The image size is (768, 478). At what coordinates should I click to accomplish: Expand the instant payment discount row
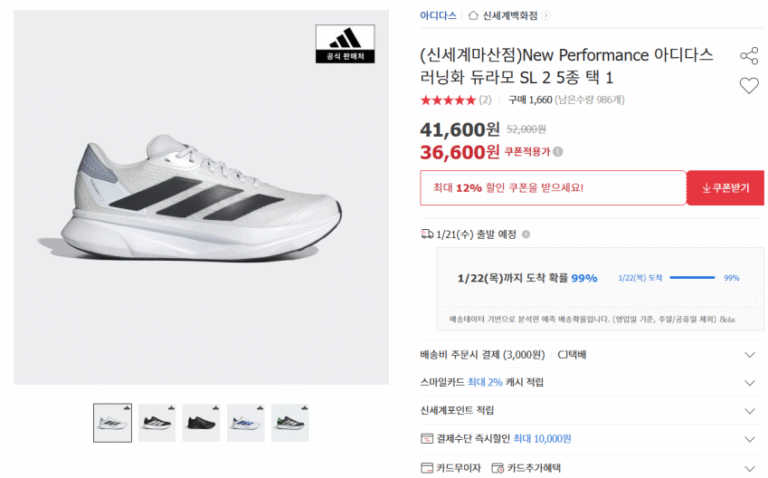[750, 438]
